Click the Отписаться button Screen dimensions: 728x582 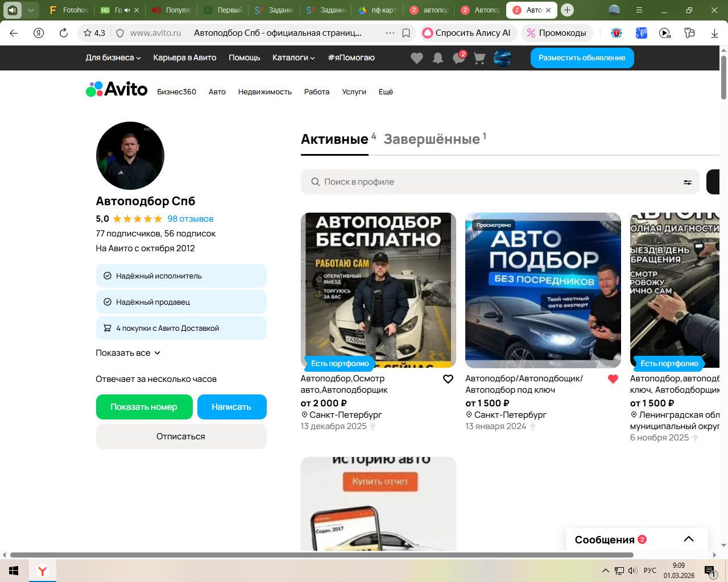(x=181, y=436)
